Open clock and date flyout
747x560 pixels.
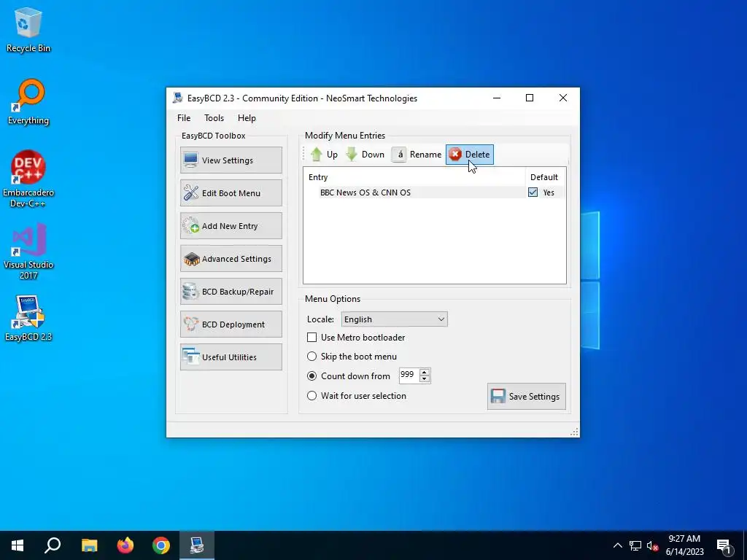[684, 545]
